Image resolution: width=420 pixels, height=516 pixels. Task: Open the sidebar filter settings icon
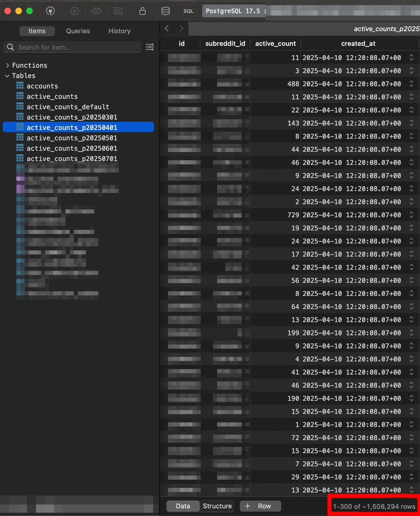pos(150,47)
